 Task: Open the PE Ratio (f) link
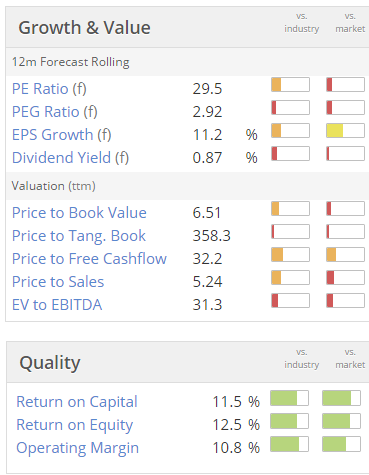(x=49, y=89)
